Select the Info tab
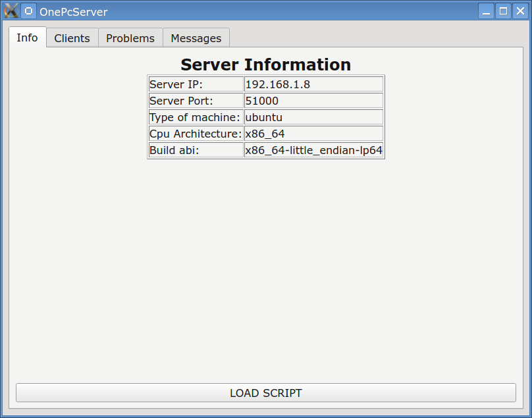 [x=27, y=38]
